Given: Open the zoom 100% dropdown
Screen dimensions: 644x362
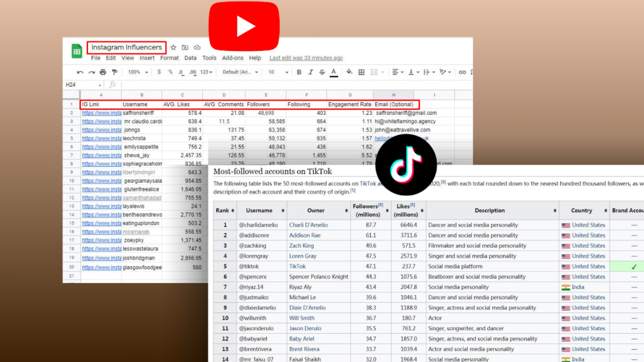Looking at the screenshot, I should click(x=137, y=72).
